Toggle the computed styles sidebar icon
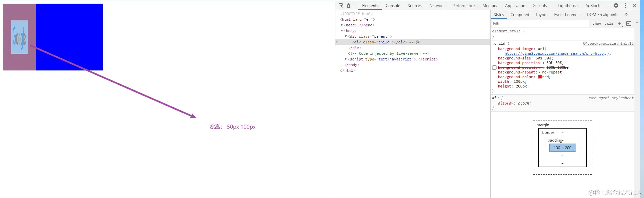This screenshot has width=644, height=198. point(629,23)
